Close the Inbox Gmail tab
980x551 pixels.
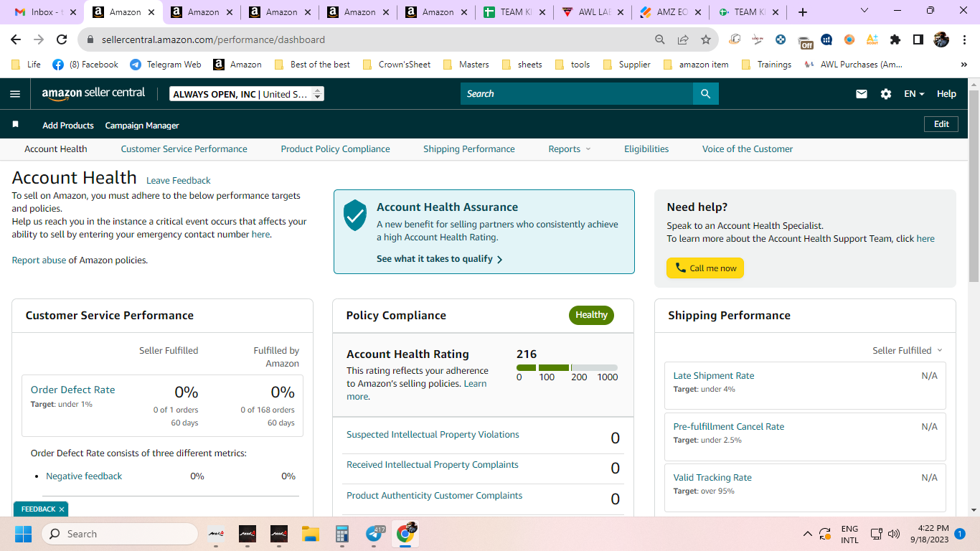point(72,12)
